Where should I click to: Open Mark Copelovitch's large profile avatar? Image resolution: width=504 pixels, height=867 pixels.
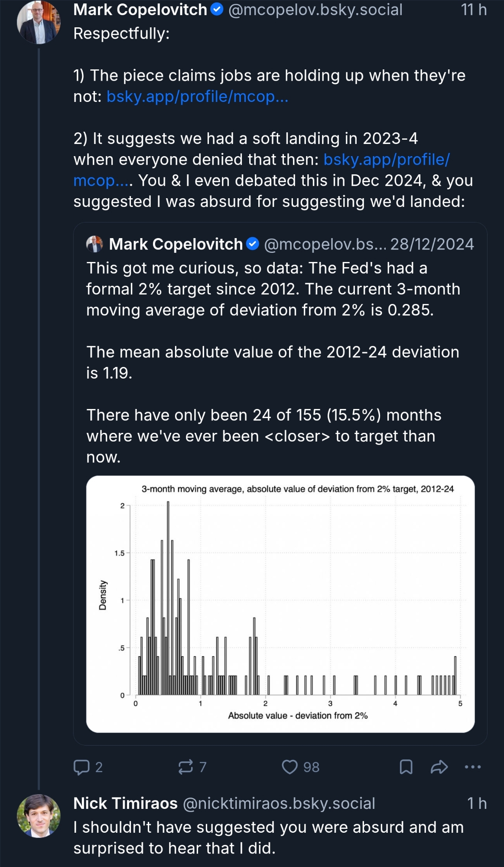pyautogui.click(x=39, y=23)
